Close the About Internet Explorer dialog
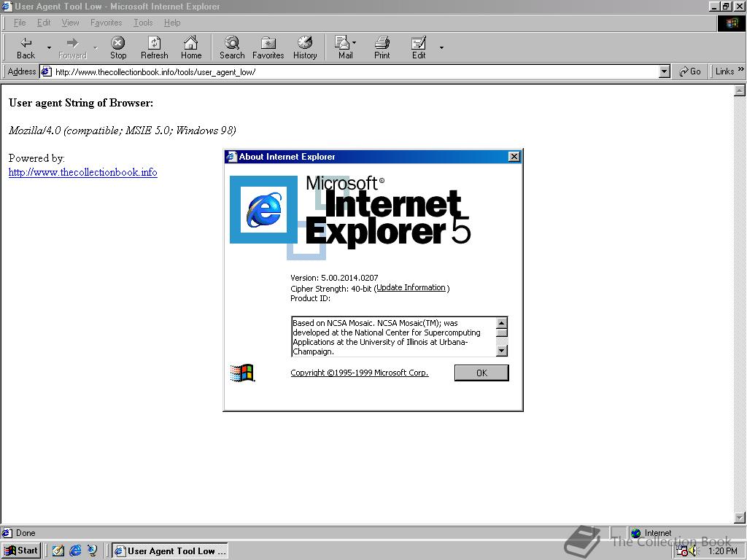 coord(514,157)
